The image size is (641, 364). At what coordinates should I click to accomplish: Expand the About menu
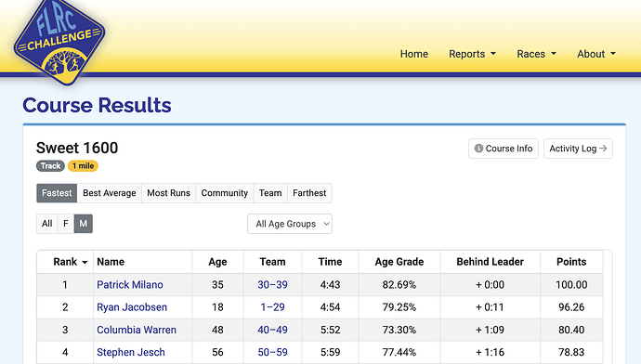click(x=596, y=54)
